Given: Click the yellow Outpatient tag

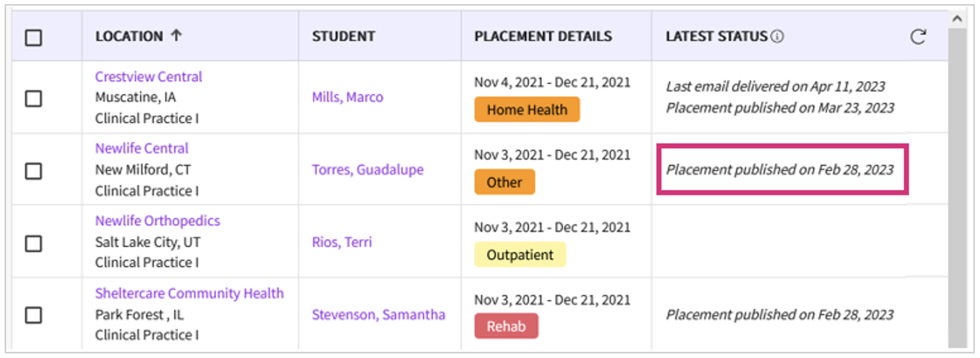Looking at the screenshot, I should pyautogui.click(x=520, y=255).
